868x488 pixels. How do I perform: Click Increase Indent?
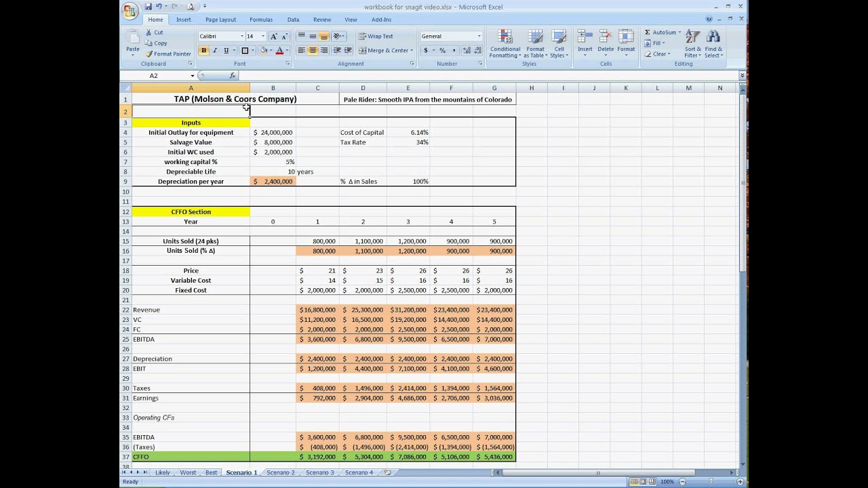coord(348,50)
